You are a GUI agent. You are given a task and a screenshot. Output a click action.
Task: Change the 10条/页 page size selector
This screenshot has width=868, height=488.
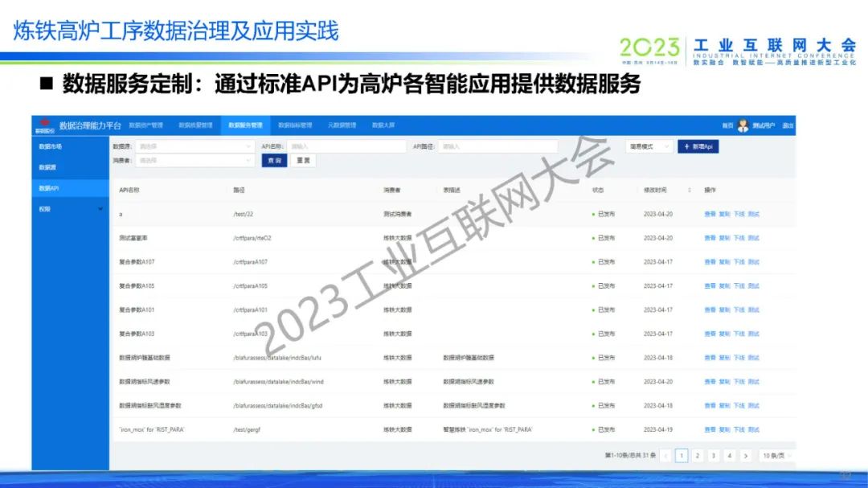pos(775,456)
